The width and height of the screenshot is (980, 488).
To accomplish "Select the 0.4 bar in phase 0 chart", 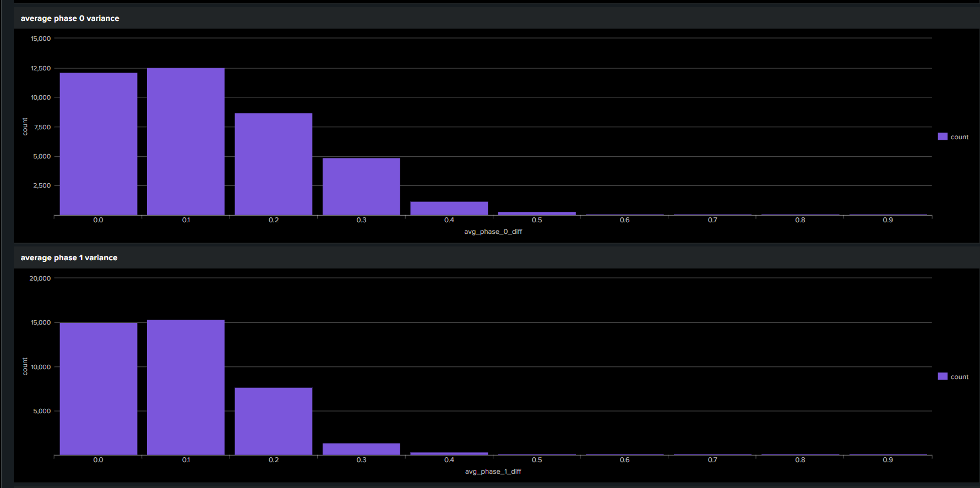I will [x=449, y=209].
